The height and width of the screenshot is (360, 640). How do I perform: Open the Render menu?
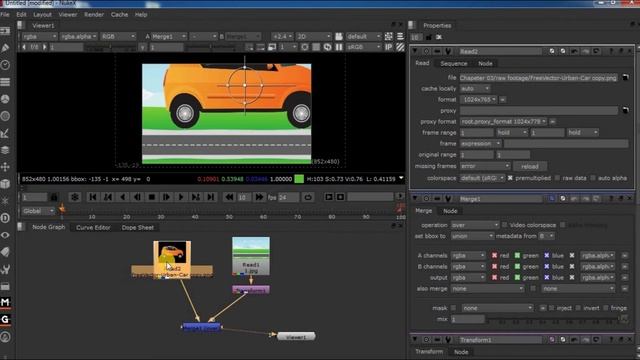[94, 14]
